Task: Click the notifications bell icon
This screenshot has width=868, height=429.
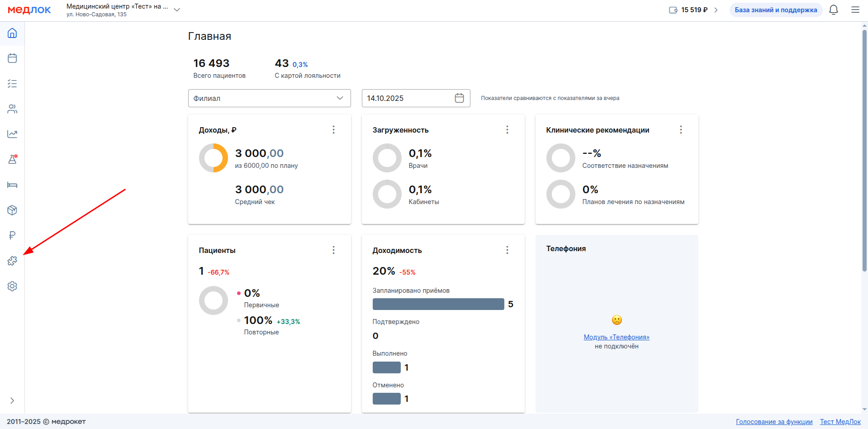Action: [x=833, y=10]
